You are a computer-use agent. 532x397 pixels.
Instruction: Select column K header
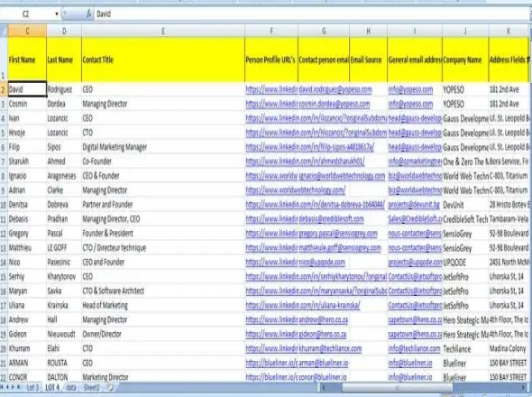pos(509,31)
